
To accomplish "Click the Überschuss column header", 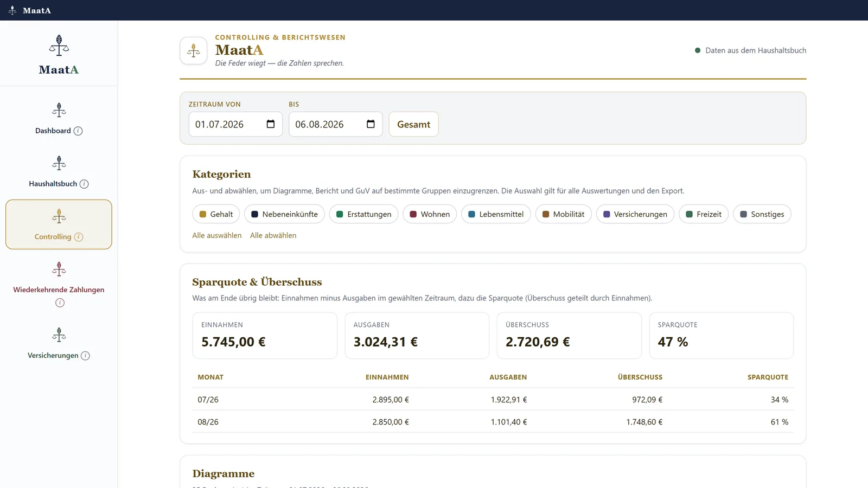I will coord(640,377).
